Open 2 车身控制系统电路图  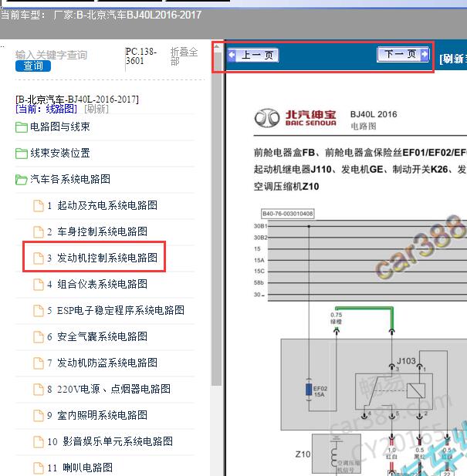[x=97, y=231]
